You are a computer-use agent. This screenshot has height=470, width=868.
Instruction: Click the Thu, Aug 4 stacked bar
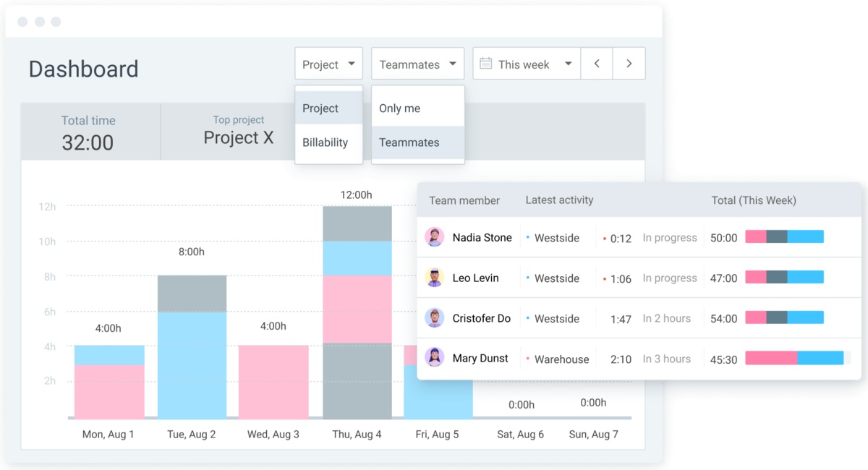click(x=357, y=312)
